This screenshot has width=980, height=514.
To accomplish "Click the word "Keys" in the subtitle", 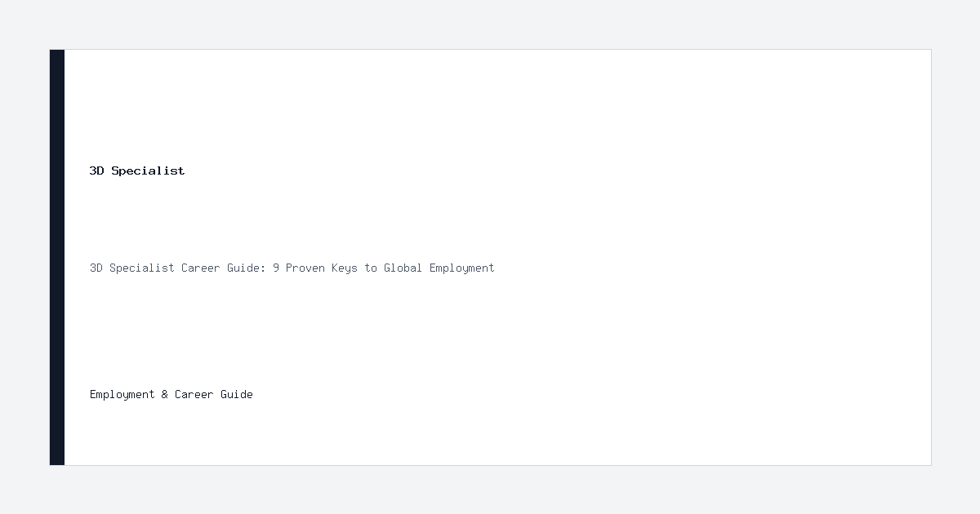I will [345, 268].
